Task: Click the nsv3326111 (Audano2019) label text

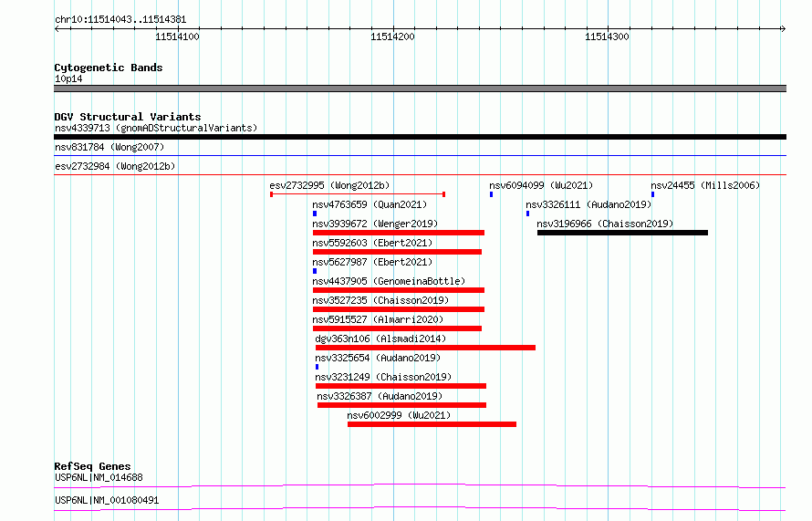Action: 588,204
